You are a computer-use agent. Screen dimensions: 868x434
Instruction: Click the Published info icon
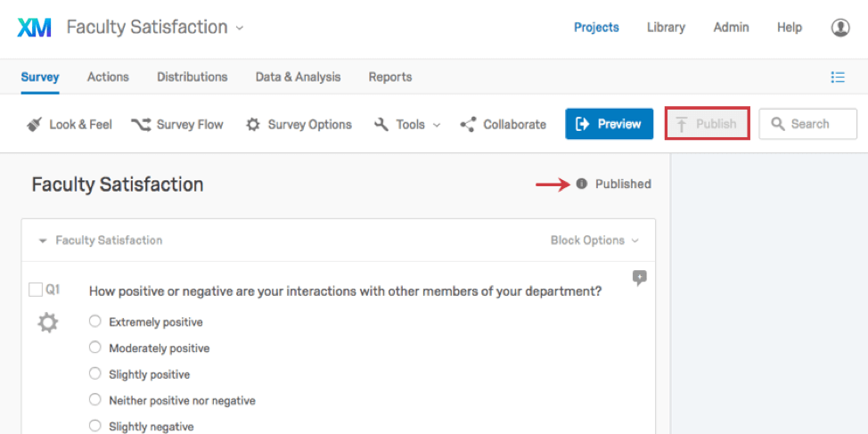point(581,184)
